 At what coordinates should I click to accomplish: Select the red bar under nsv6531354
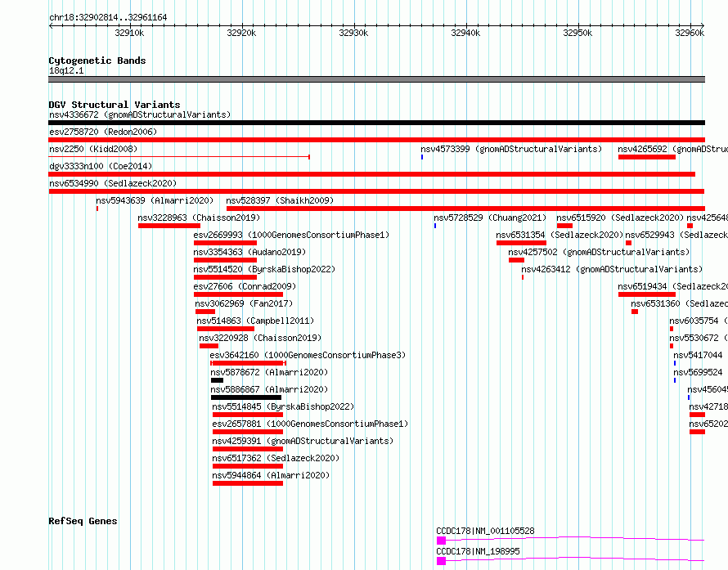point(521,243)
